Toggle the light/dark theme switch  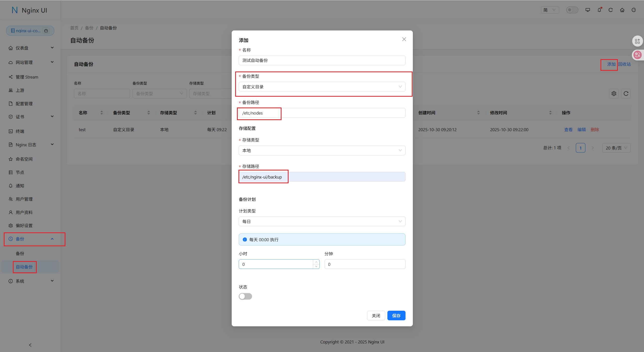click(x=572, y=10)
